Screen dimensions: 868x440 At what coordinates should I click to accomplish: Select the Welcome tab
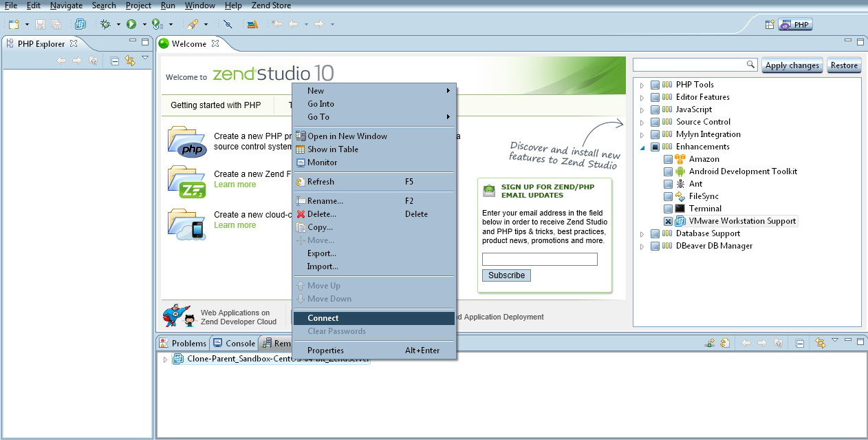188,43
